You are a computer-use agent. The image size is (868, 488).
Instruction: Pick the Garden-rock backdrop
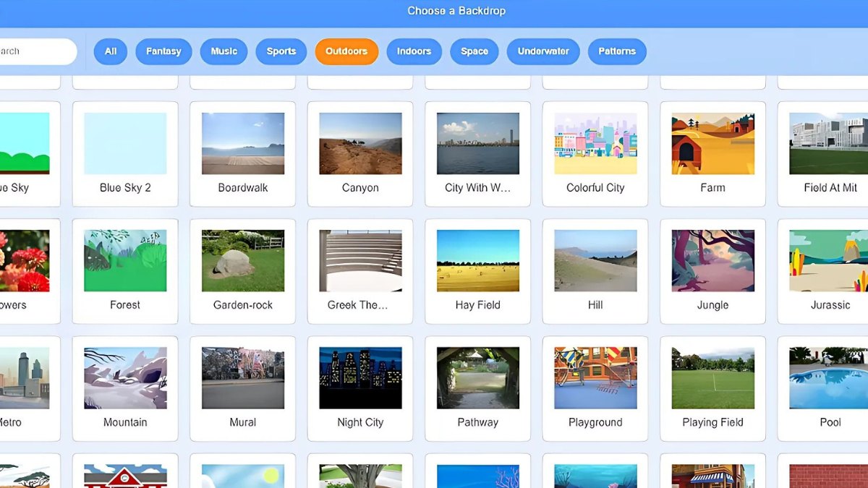(243, 271)
